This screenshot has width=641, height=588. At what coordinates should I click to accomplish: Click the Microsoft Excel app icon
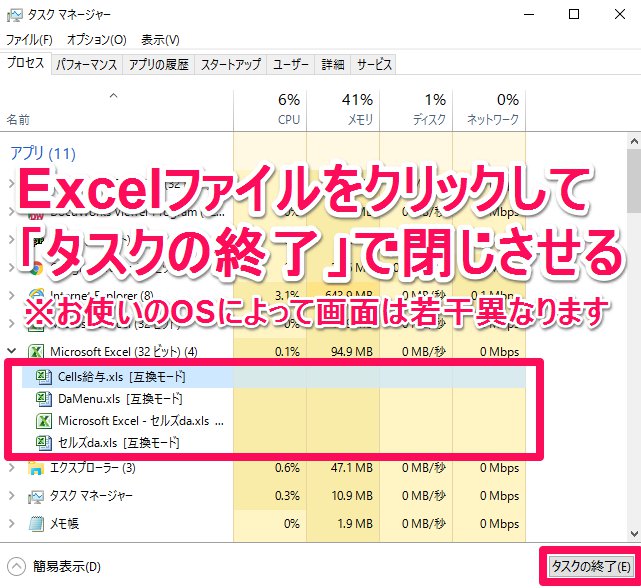pyautogui.click(x=36, y=351)
